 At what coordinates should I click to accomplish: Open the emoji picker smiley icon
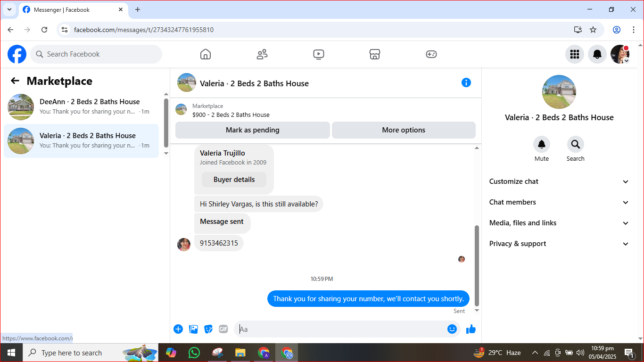click(452, 329)
